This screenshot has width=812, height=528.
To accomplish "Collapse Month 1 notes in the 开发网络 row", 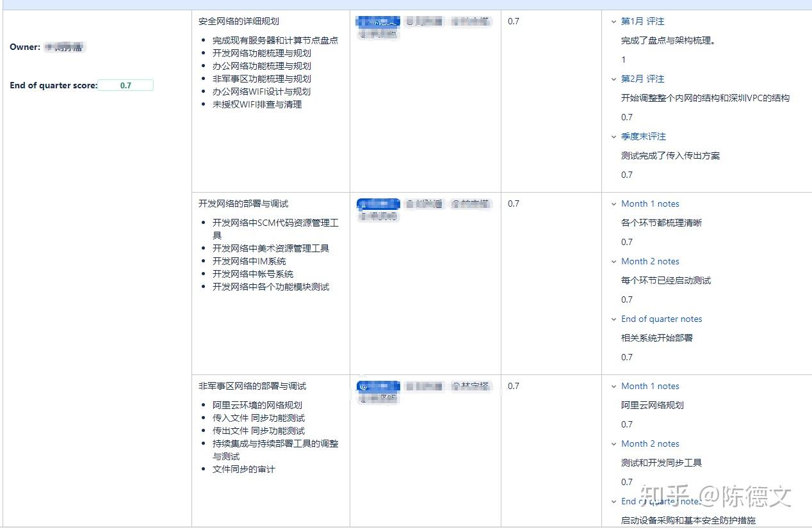I will click(614, 204).
